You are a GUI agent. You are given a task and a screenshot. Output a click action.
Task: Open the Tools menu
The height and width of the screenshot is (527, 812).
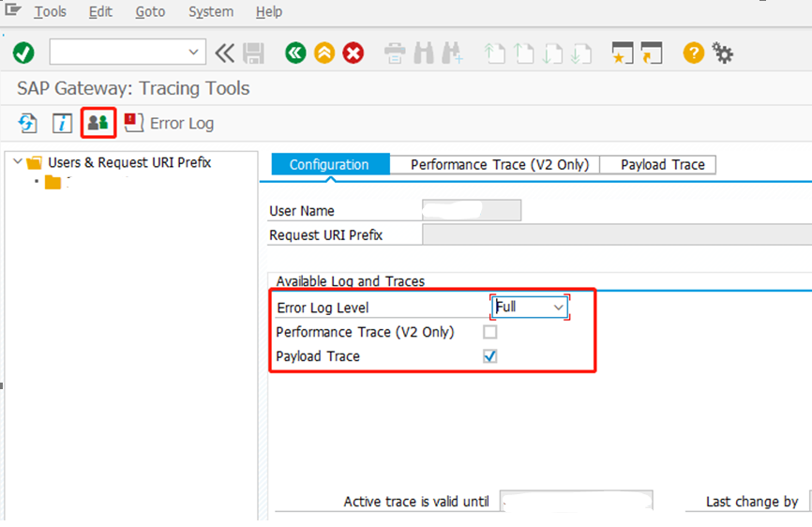tap(51, 11)
